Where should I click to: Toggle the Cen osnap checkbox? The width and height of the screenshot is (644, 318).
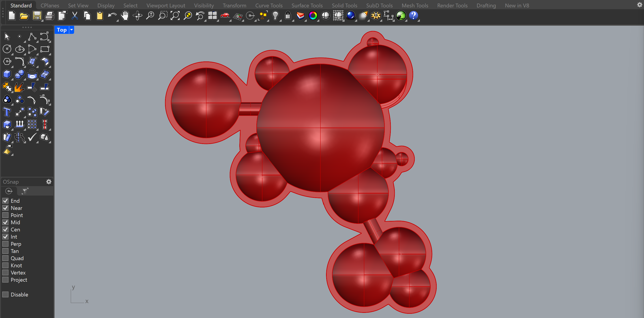point(5,230)
